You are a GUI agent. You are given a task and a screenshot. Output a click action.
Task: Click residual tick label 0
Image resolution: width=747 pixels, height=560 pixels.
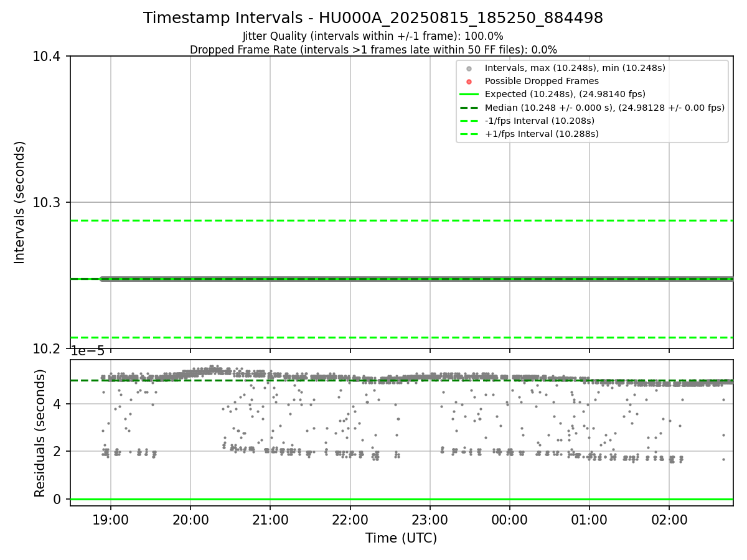coord(57,500)
